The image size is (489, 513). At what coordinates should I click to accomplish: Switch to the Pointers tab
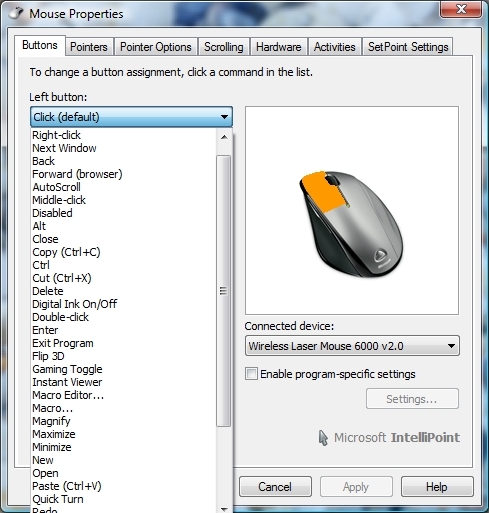[x=89, y=47]
